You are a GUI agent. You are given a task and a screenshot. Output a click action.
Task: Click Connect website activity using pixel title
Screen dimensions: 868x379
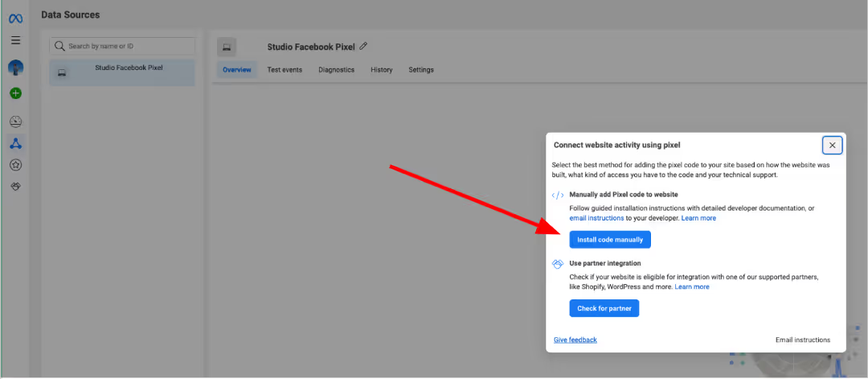tap(616, 145)
